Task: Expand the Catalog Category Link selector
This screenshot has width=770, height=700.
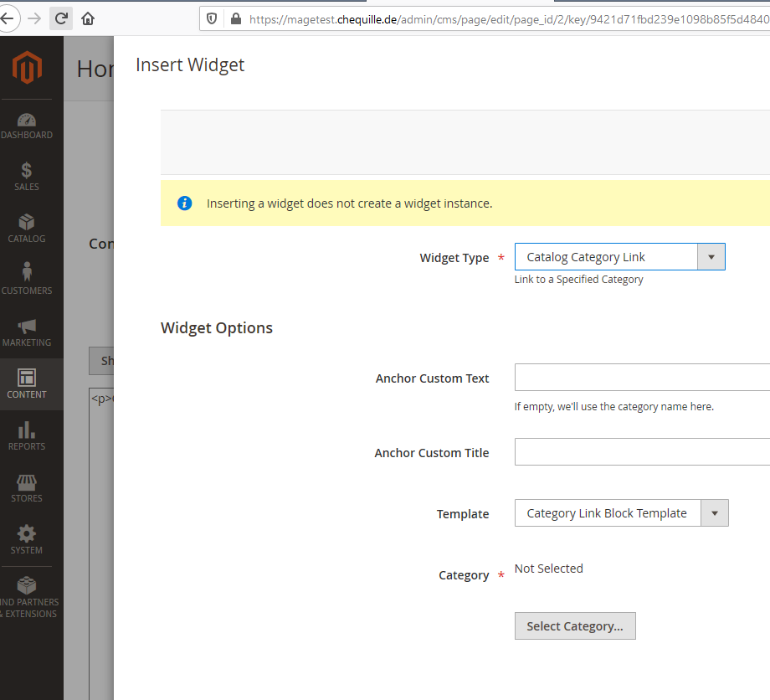Action: point(711,256)
